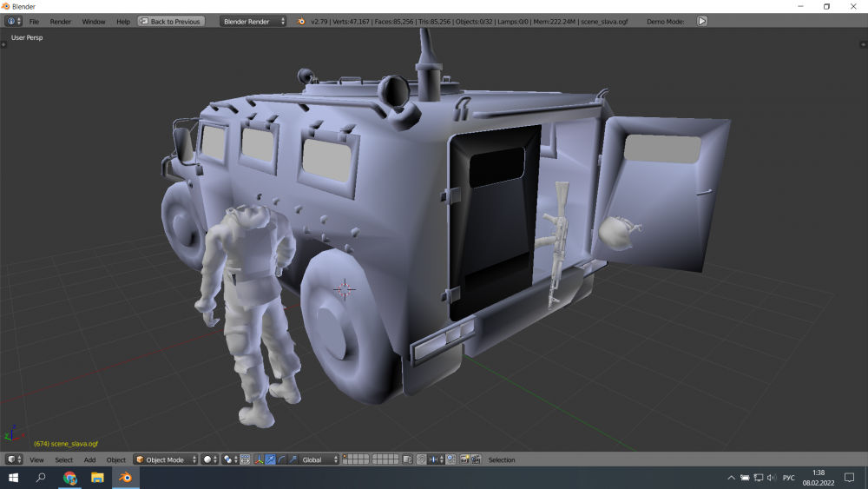
Task: Click the Back to Previous button
Action: coord(171,21)
